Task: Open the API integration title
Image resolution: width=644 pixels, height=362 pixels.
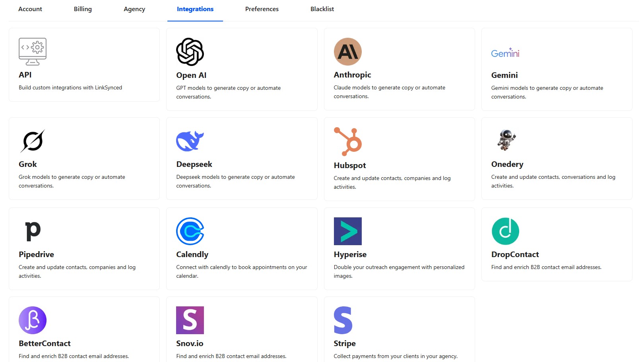Action: (25, 75)
